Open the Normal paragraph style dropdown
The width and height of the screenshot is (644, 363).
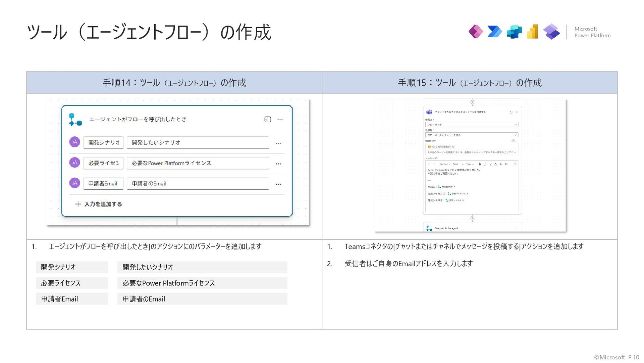(x=445, y=164)
